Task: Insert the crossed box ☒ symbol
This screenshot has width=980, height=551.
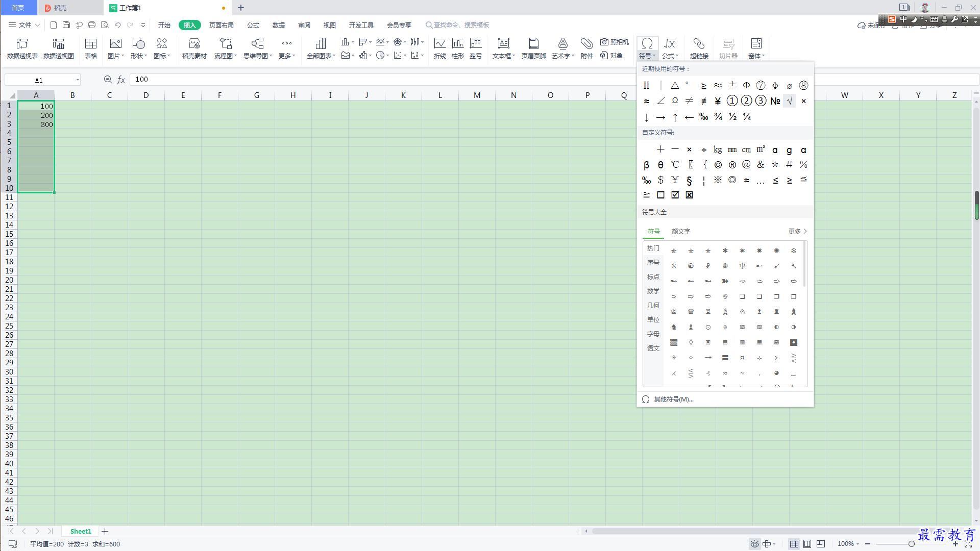Action: click(689, 195)
